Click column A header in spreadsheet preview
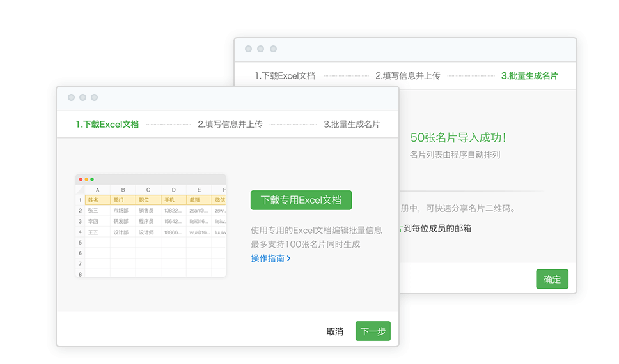Image resolution: width=619 pixels, height=364 pixels. click(x=97, y=190)
